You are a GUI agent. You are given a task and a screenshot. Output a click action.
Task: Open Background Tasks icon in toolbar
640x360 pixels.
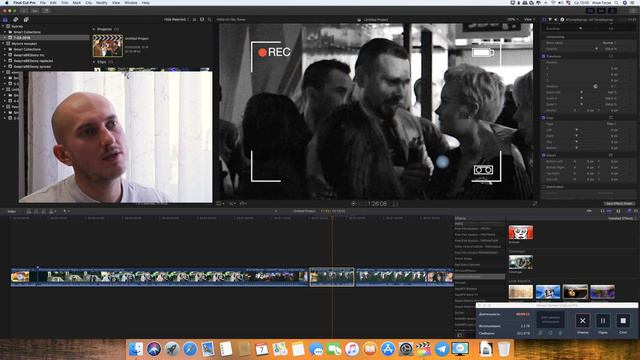[x=46, y=11]
